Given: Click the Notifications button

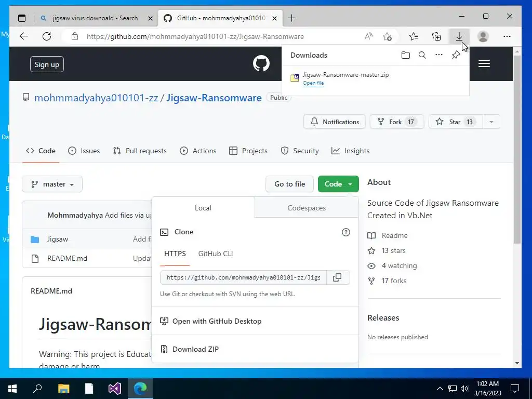Looking at the screenshot, I should pyautogui.click(x=335, y=122).
